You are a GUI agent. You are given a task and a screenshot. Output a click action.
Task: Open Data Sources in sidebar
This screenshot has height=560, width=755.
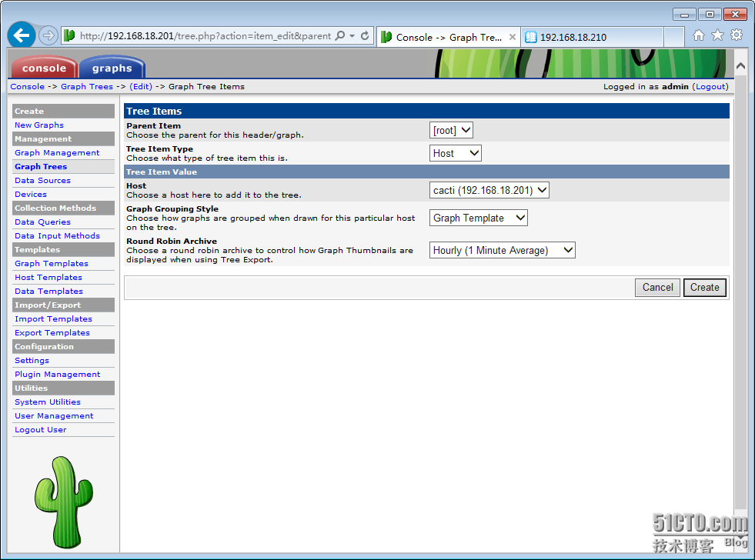coord(42,181)
